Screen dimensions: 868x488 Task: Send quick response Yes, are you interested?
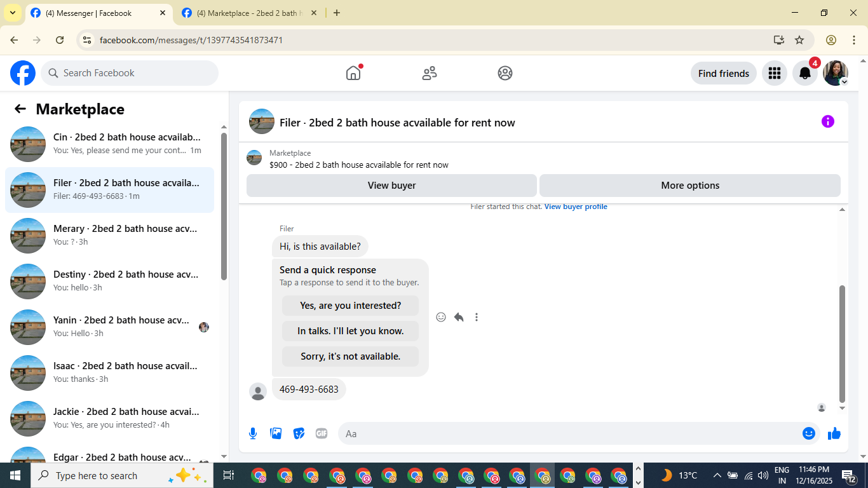pos(351,306)
